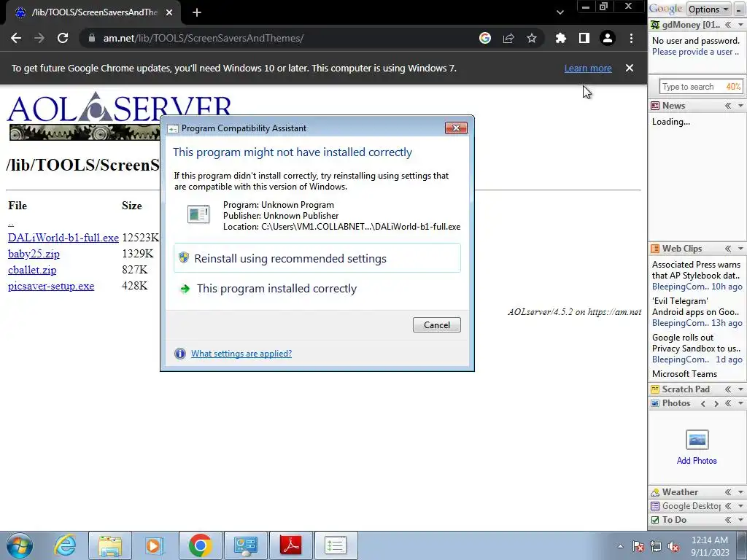This screenshot has height=560, width=747.
Task: Click the Google icon in the address bar
Action: point(485,38)
